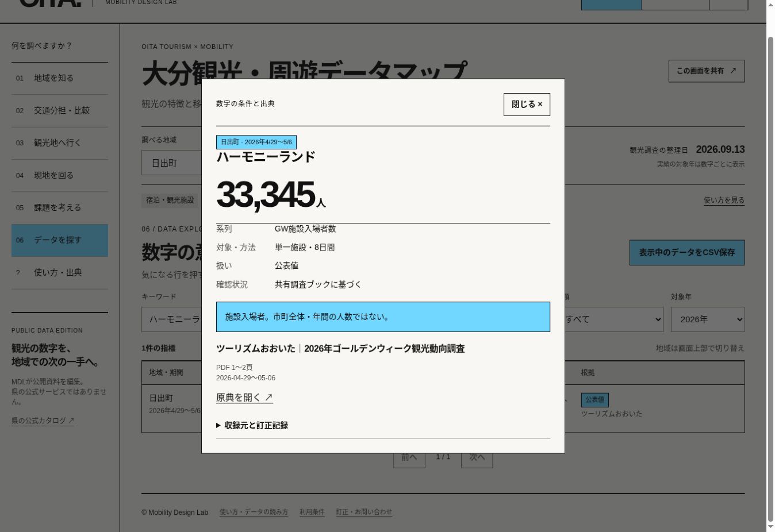Click the 根拠 column header
This screenshot has width=775, height=532.
click(588, 373)
